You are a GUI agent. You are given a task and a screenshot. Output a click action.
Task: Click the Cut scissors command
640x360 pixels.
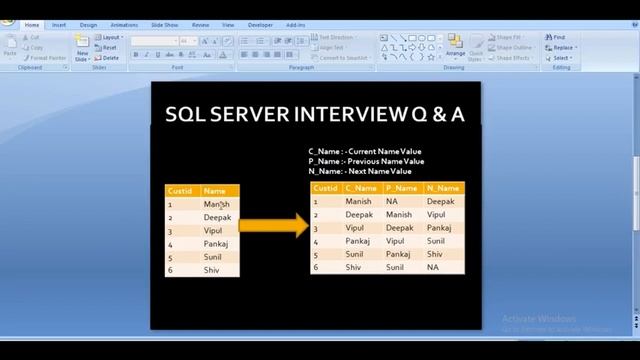[x=31, y=37]
